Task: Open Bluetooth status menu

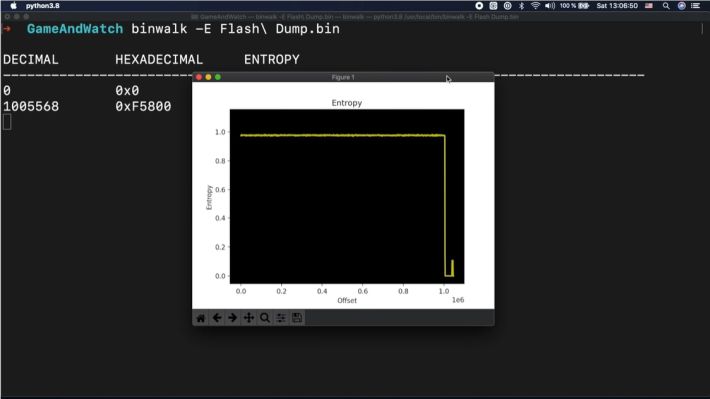Action: click(521, 6)
